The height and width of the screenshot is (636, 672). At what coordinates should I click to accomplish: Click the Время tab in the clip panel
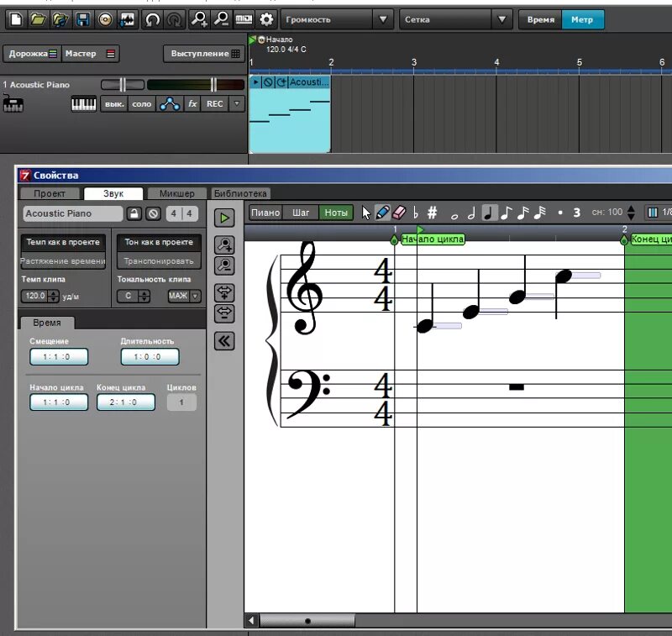47,323
